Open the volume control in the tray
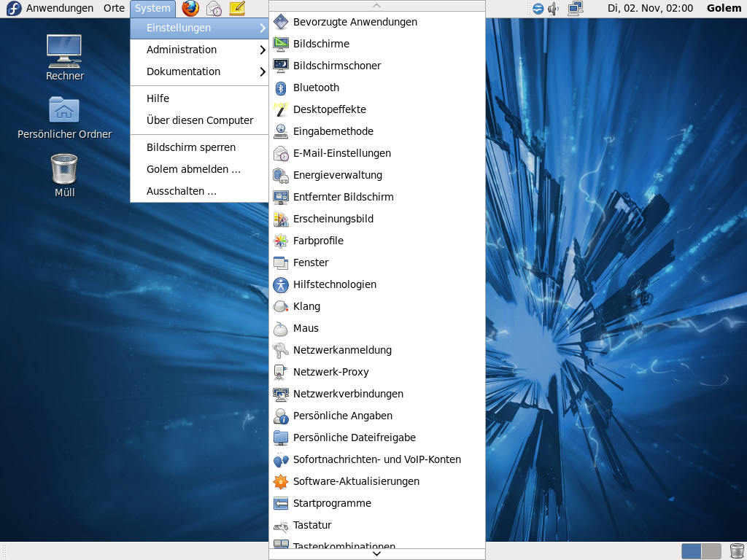This screenshot has width=747, height=560. pyautogui.click(x=552, y=9)
